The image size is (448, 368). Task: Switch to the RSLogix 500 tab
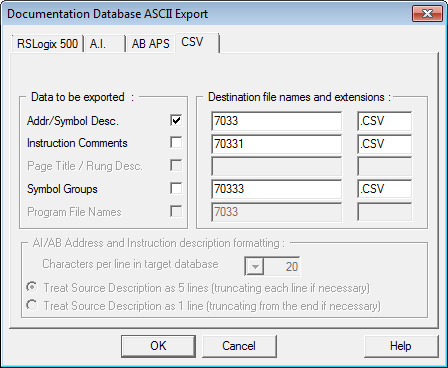pyautogui.click(x=47, y=44)
